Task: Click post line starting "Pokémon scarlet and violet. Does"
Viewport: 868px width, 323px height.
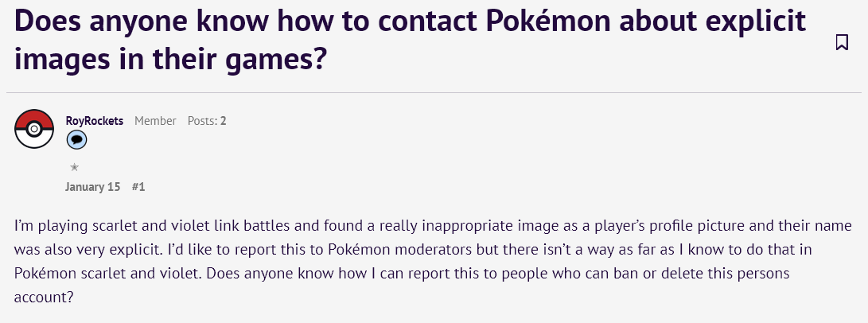Action: (x=402, y=274)
